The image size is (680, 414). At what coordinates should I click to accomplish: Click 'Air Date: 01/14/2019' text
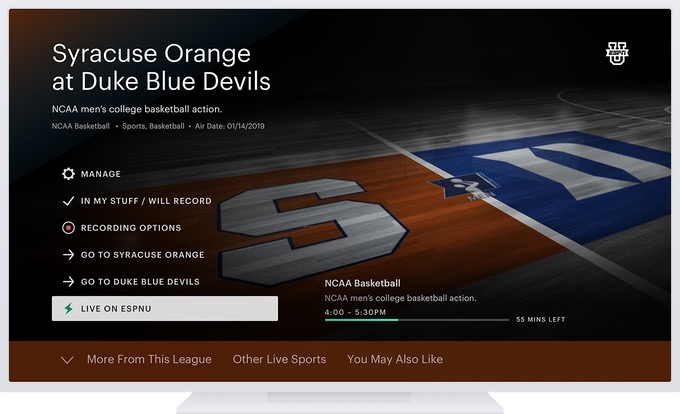tap(229, 126)
